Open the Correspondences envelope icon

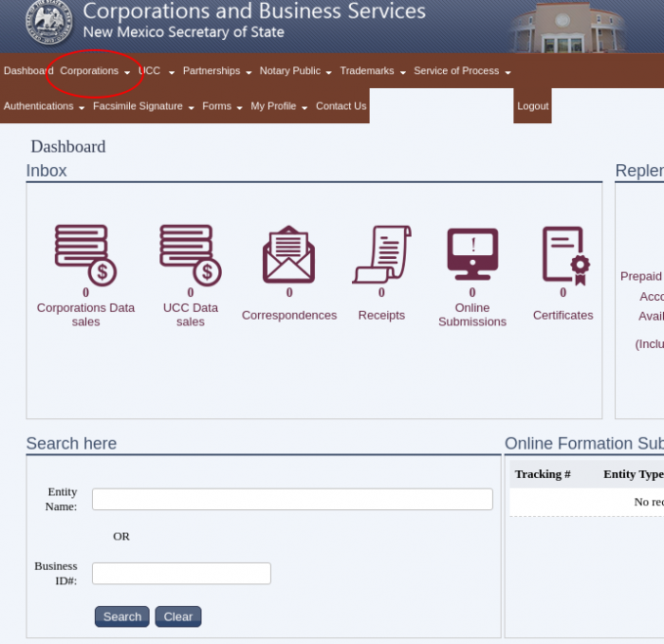288,254
